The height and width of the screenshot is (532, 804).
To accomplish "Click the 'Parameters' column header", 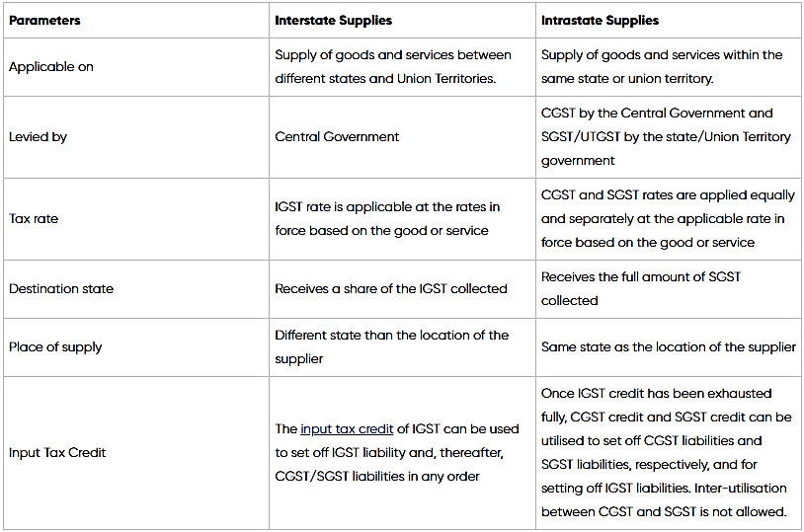I will tap(44, 20).
